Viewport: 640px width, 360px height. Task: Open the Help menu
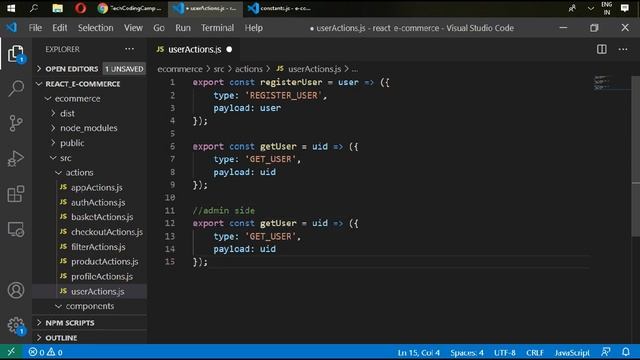click(253, 28)
